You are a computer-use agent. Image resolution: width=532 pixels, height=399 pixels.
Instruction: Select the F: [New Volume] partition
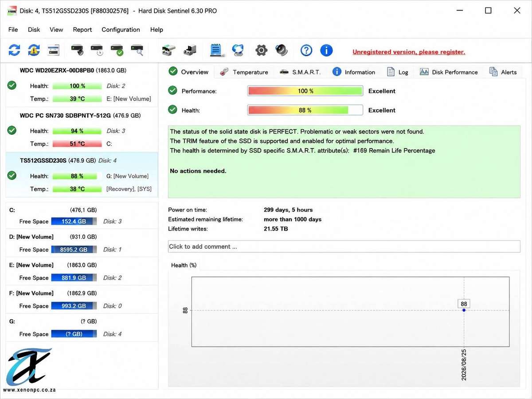tap(82, 299)
